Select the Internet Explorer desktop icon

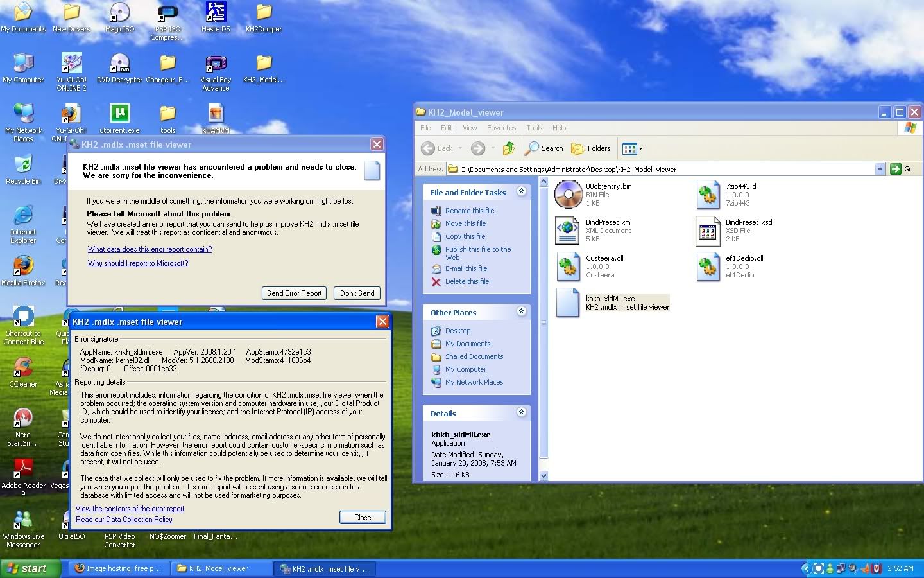pos(23,223)
